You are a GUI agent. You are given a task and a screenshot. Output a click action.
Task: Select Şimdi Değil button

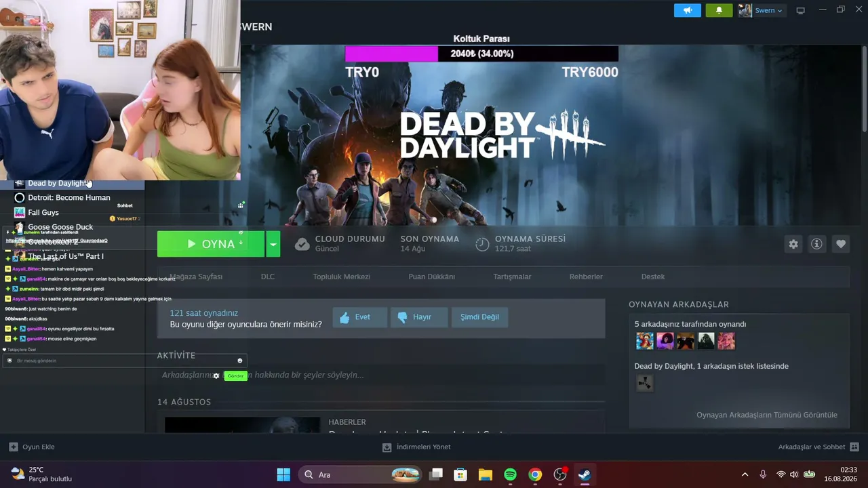(480, 317)
